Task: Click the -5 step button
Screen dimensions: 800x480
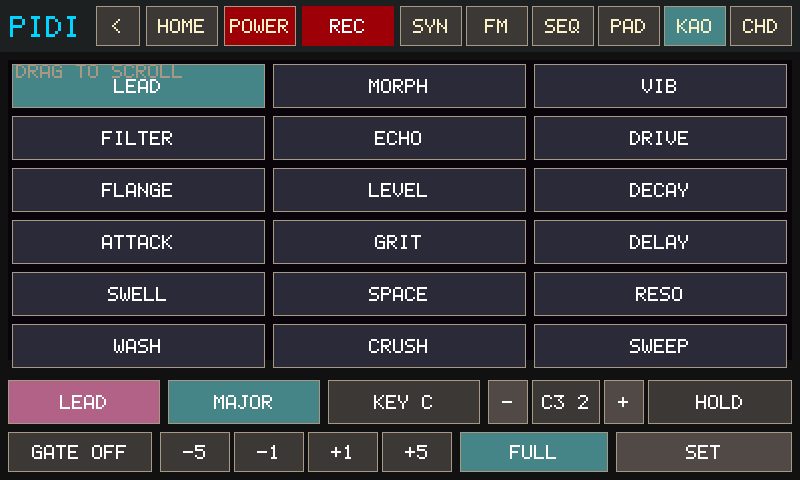Action: 195,452
